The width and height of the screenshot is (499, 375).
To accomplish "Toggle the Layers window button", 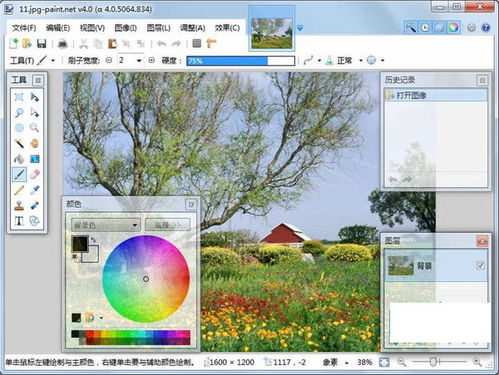I will 439,27.
